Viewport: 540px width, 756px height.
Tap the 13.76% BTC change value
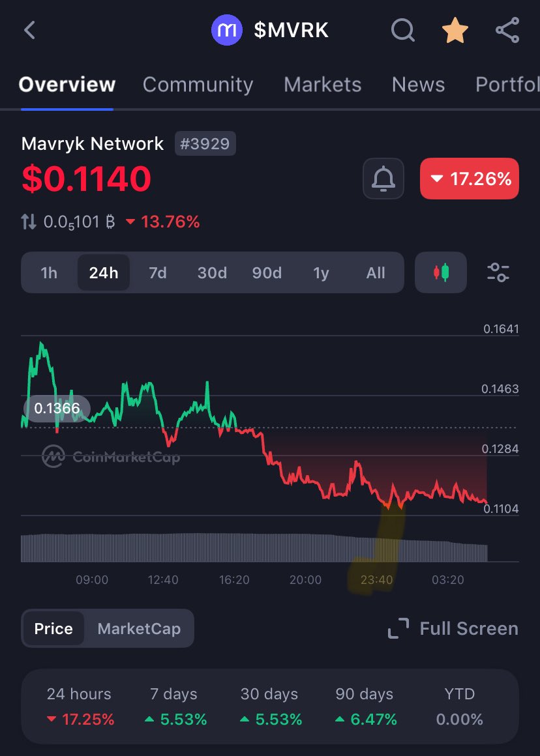coord(163,222)
